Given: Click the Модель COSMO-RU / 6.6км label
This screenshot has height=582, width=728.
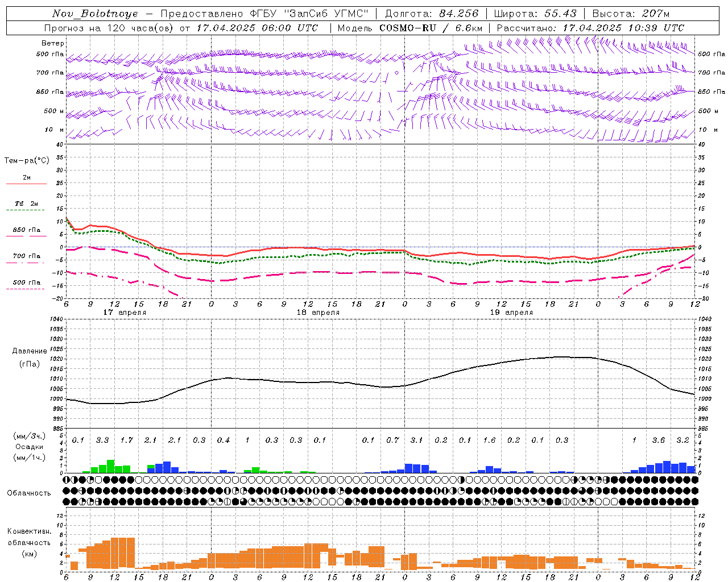Looking at the screenshot, I should (x=410, y=28).
